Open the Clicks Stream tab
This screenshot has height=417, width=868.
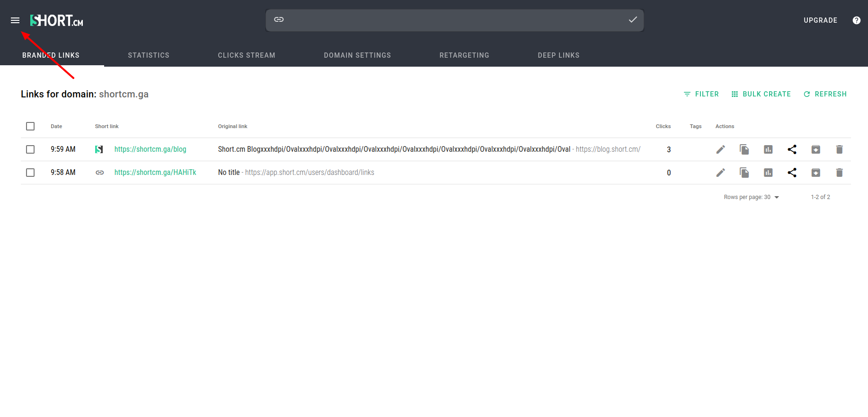pyautogui.click(x=247, y=55)
